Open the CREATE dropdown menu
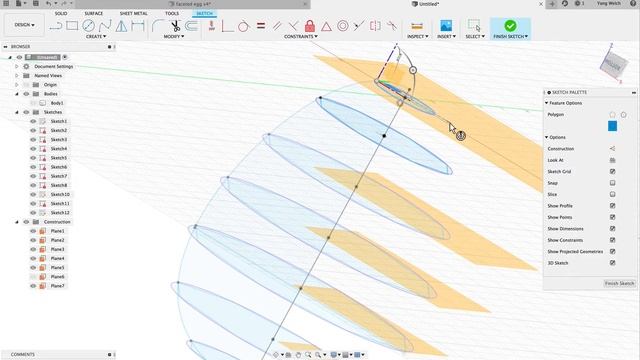640x360 pixels. 96,36
